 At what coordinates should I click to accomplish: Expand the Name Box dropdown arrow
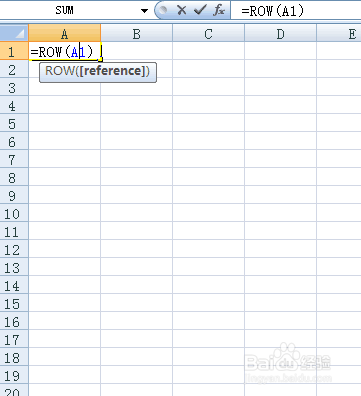click(x=144, y=11)
